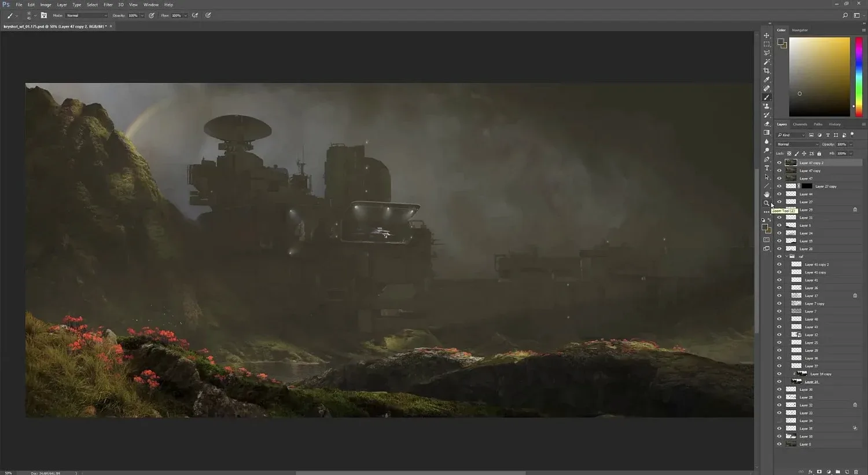
Task: Hide the ref group
Action: coord(779,257)
